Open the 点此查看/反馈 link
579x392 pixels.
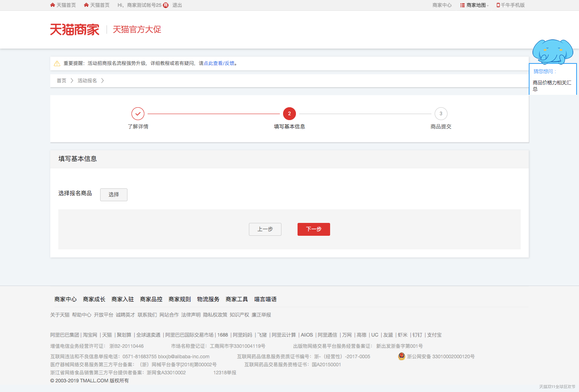click(219, 63)
